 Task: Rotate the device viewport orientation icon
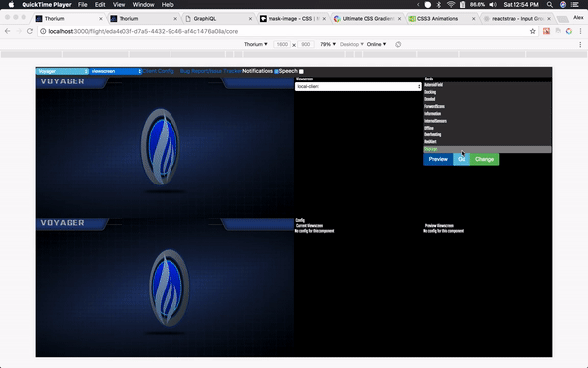[x=398, y=44]
